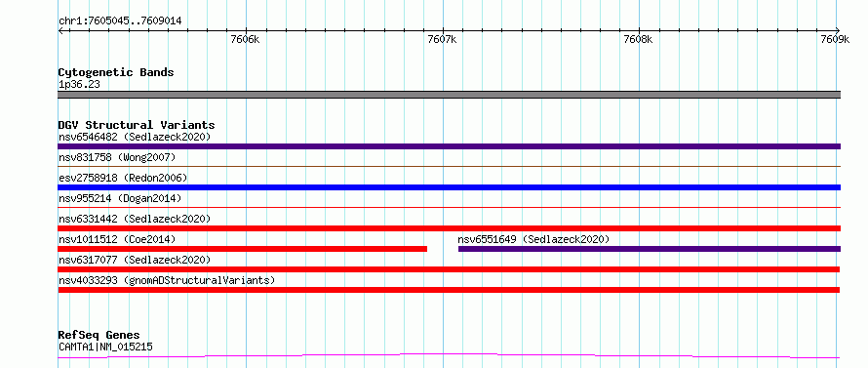Click the nsv4033293 (gnomADStructuralVariants) label
Viewport: 868px width, 368px height.
coord(167,280)
